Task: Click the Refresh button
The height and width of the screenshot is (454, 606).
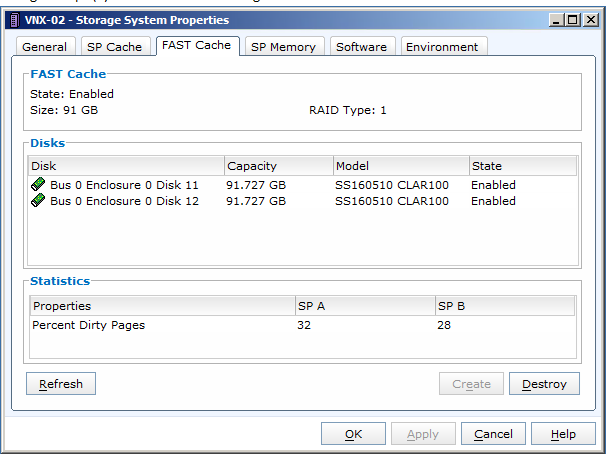Action: point(61,384)
